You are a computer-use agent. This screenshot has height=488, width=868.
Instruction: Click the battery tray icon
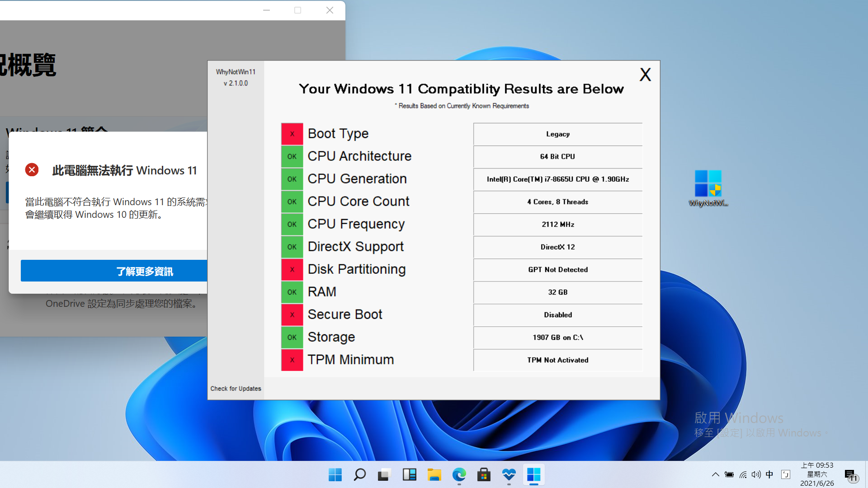[729, 474]
